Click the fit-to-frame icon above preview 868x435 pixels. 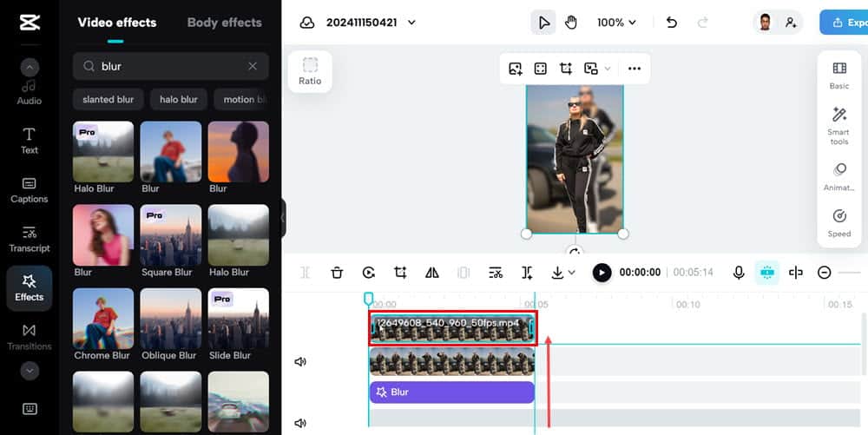point(540,69)
